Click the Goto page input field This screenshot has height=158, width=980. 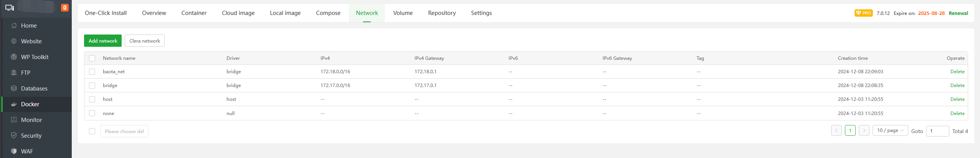coord(937,131)
